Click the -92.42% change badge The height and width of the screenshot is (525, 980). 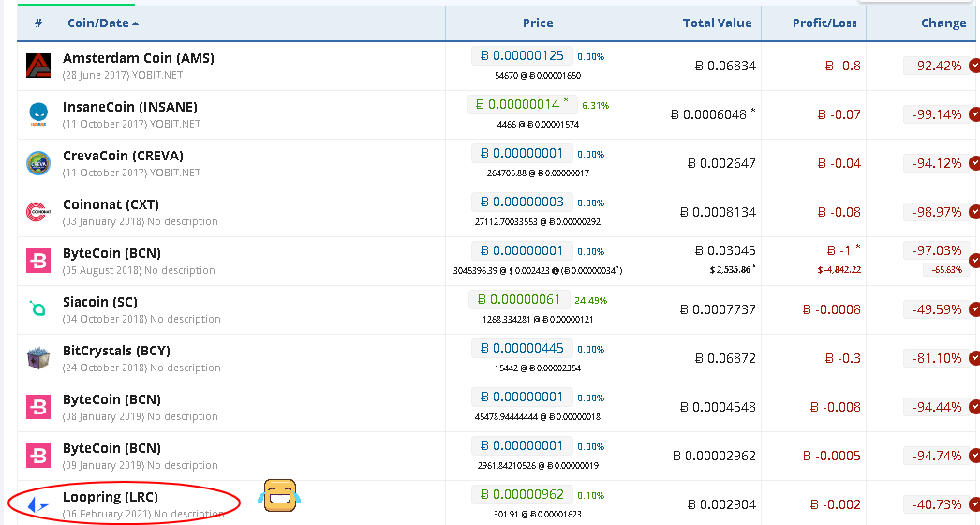936,66
